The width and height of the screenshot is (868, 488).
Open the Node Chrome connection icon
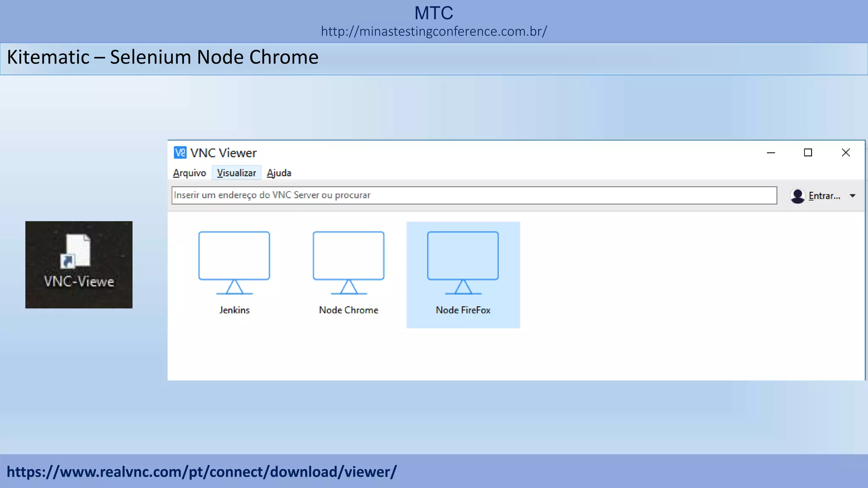click(x=348, y=263)
